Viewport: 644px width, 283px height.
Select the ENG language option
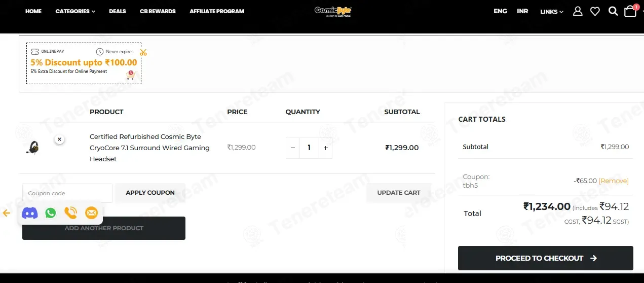500,11
